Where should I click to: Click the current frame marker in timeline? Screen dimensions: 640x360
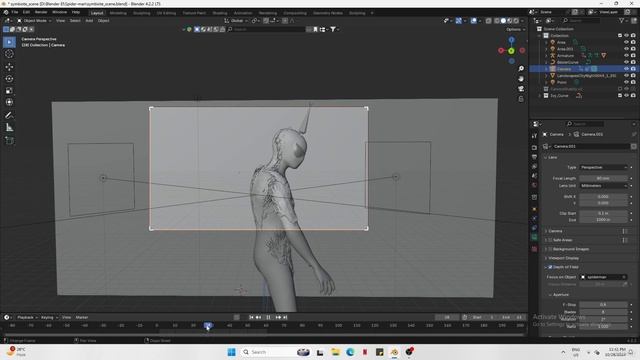(208, 325)
